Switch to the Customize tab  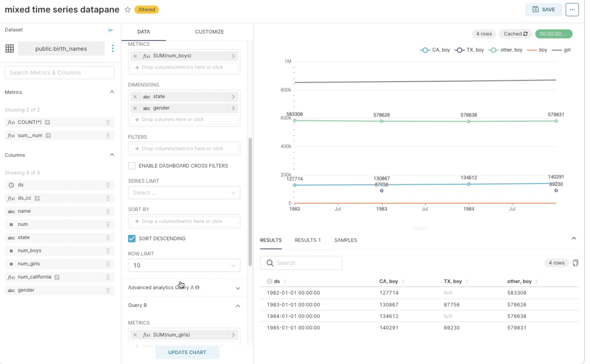209,32
